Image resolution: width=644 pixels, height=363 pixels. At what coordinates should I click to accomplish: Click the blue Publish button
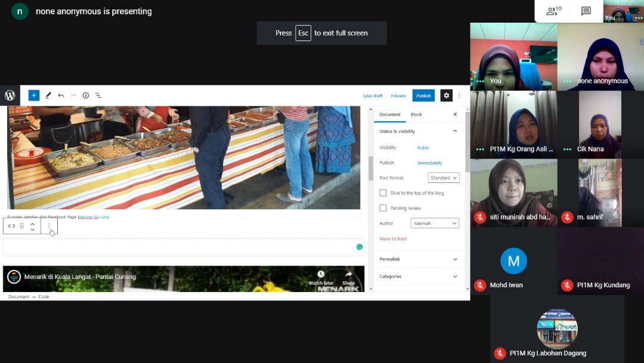[423, 95]
